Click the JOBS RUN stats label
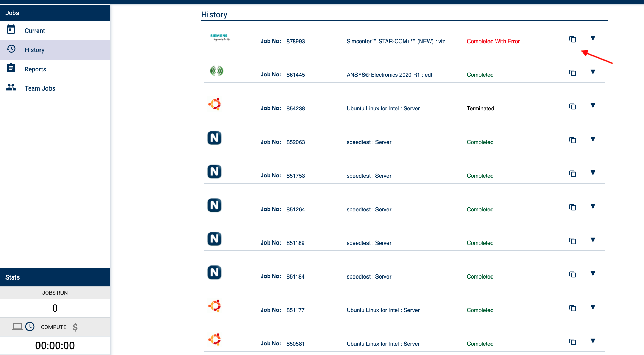Screen dimensions: 644x355 pyautogui.click(x=55, y=293)
